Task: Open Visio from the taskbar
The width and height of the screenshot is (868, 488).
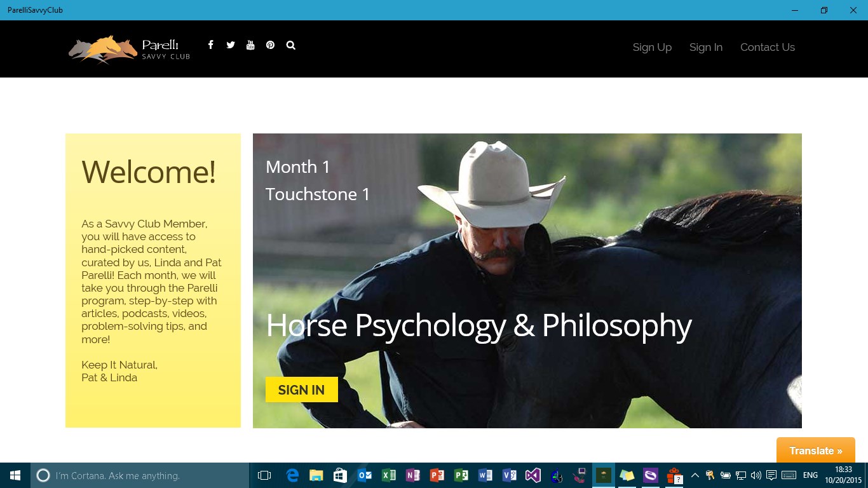Action: click(509, 475)
